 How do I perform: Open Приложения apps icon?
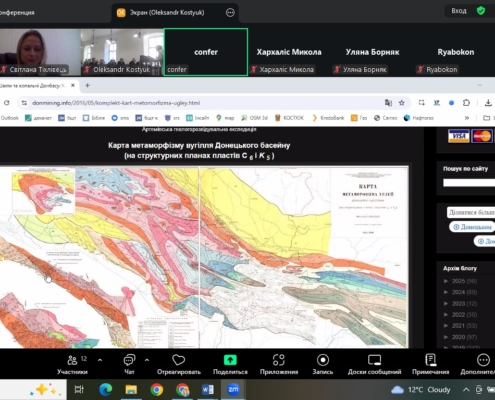(x=279, y=360)
